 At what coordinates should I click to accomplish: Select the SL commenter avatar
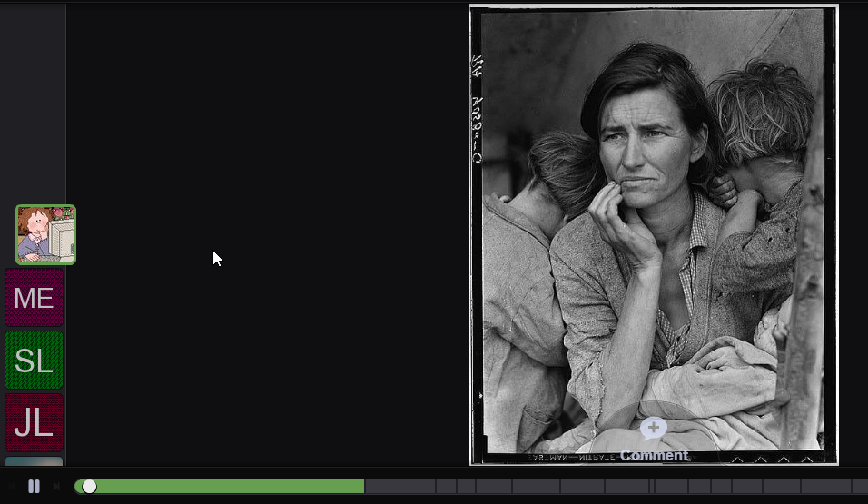[34, 361]
